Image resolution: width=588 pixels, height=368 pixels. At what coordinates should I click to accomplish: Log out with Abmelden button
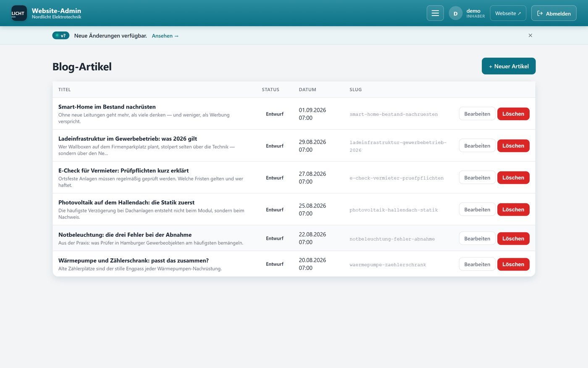(x=554, y=13)
